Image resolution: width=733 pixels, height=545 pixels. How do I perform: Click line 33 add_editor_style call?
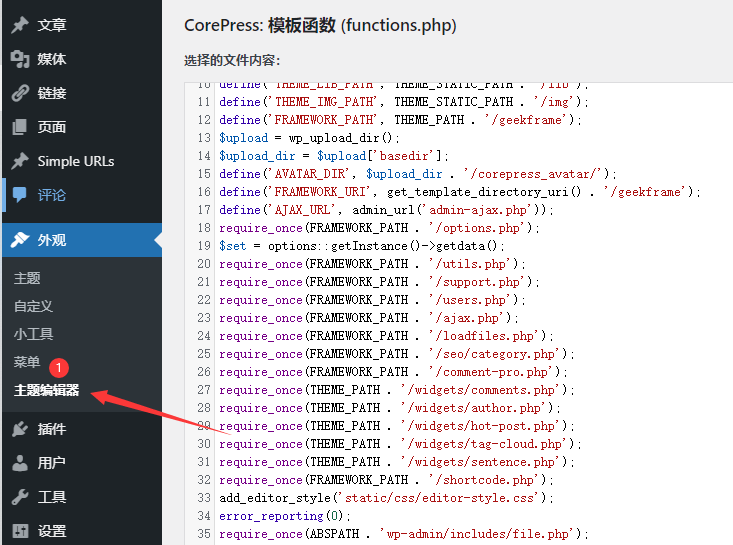click(386, 498)
